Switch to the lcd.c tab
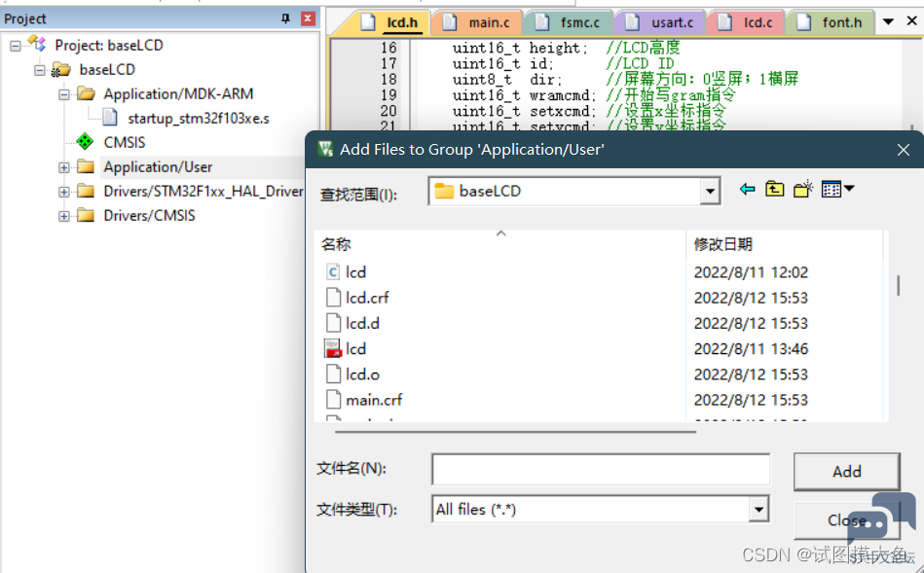The height and width of the screenshot is (573, 924). [747, 22]
